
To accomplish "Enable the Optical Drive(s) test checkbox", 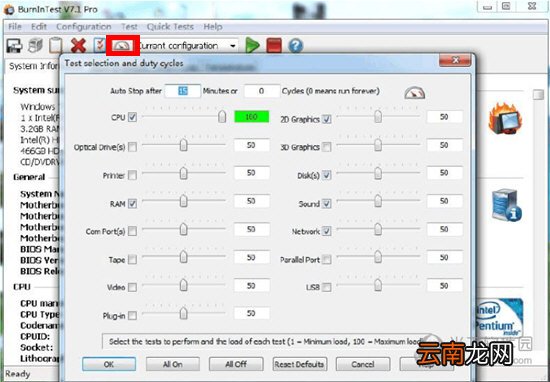I will tap(132, 147).
